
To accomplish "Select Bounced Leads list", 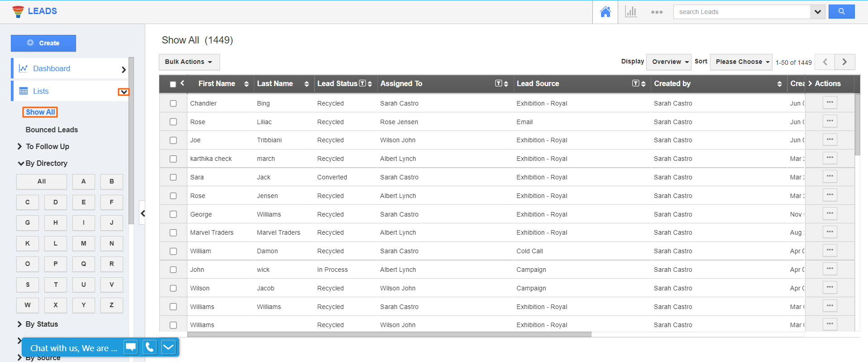I will (x=52, y=130).
